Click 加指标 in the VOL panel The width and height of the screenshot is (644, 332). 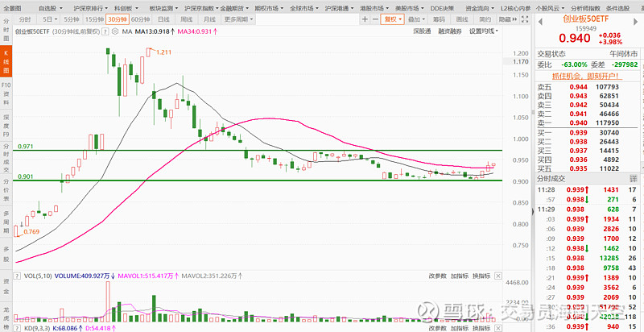click(459, 276)
